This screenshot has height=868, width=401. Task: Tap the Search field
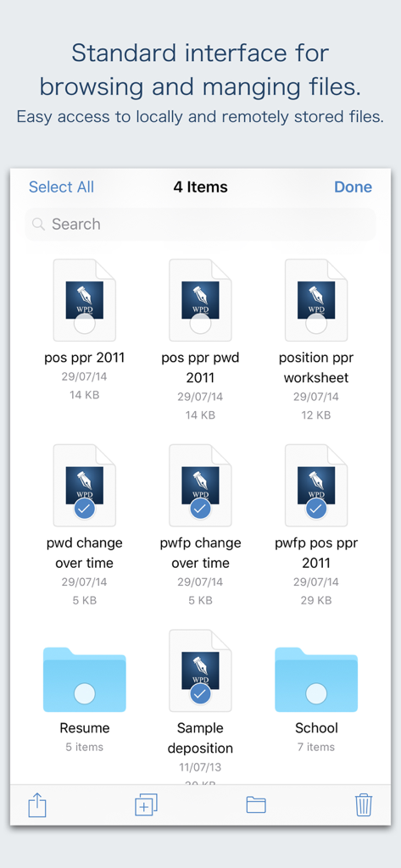pos(200,224)
